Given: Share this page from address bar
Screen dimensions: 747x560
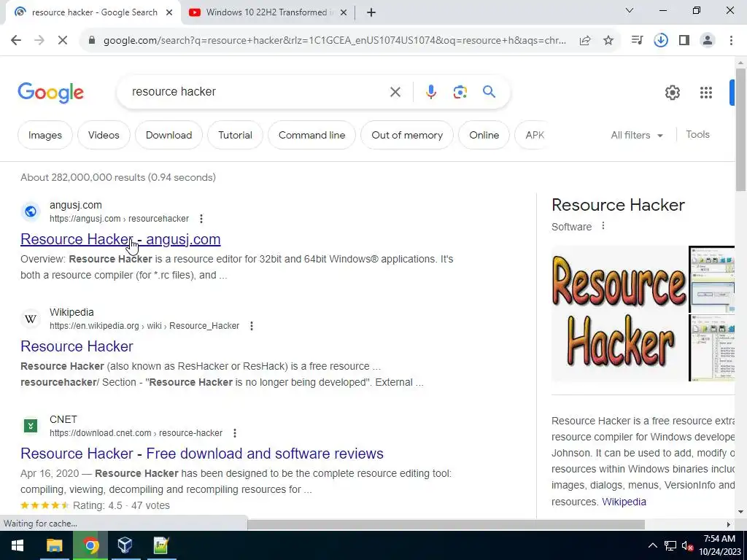Looking at the screenshot, I should pyautogui.click(x=585, y=41).
